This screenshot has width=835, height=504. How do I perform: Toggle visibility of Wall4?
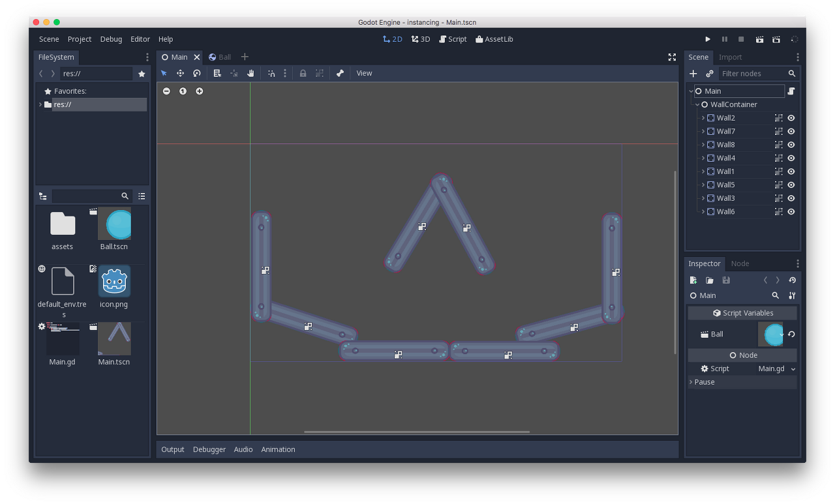pos(791,158)
